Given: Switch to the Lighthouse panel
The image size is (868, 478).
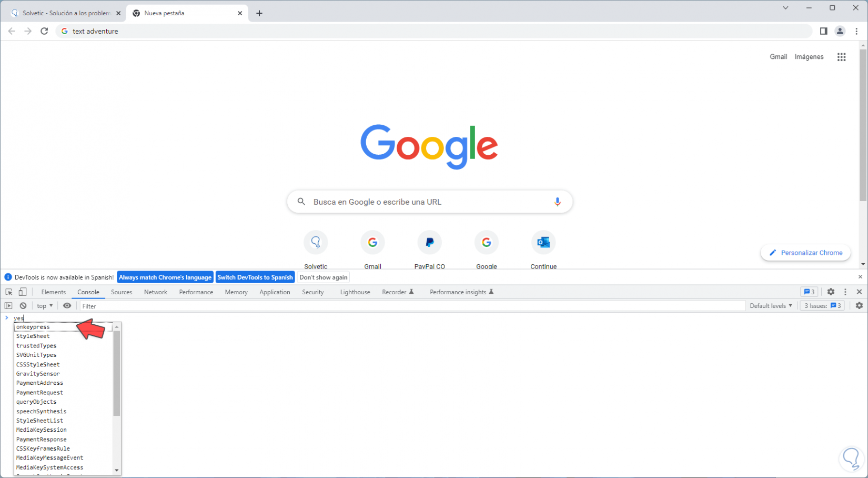Looking at the screenshot, I should click(355, 292).
